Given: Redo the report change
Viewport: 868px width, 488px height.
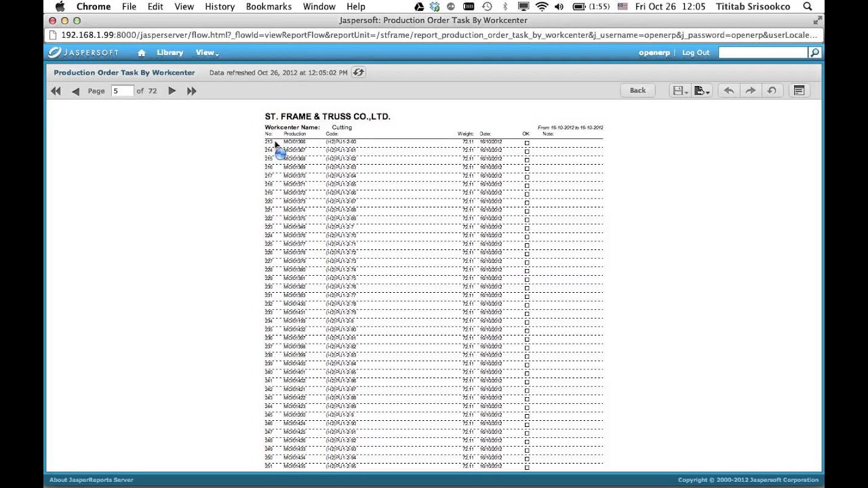Looking at the screenshot, I should pyautogui.click(x=750, y=90).
